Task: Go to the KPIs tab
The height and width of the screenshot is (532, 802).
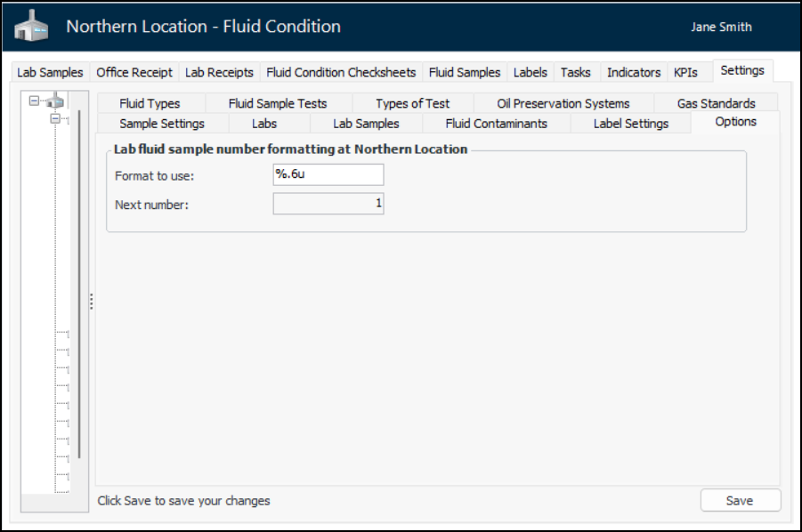Action: tap(685, 73)
